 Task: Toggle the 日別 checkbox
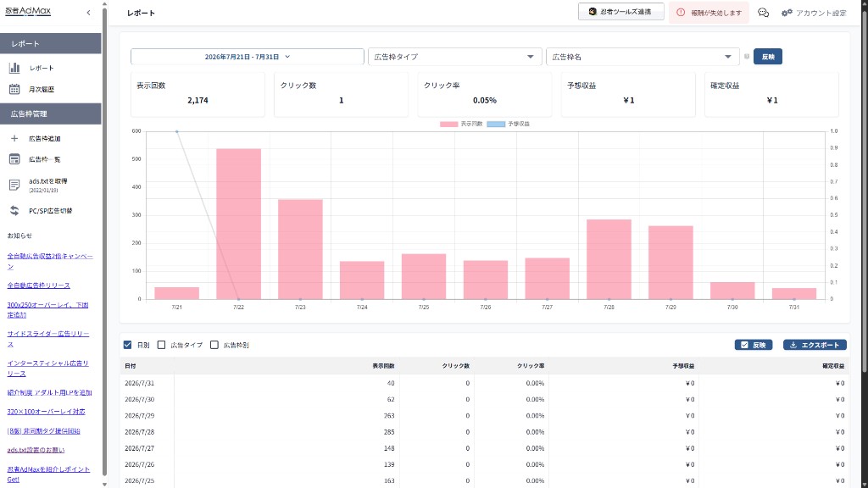coord(128,345)
